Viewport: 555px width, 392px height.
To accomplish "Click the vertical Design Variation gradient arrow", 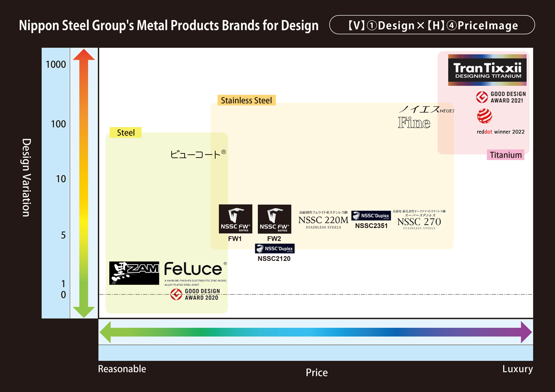I will click(x=84, y=183).
